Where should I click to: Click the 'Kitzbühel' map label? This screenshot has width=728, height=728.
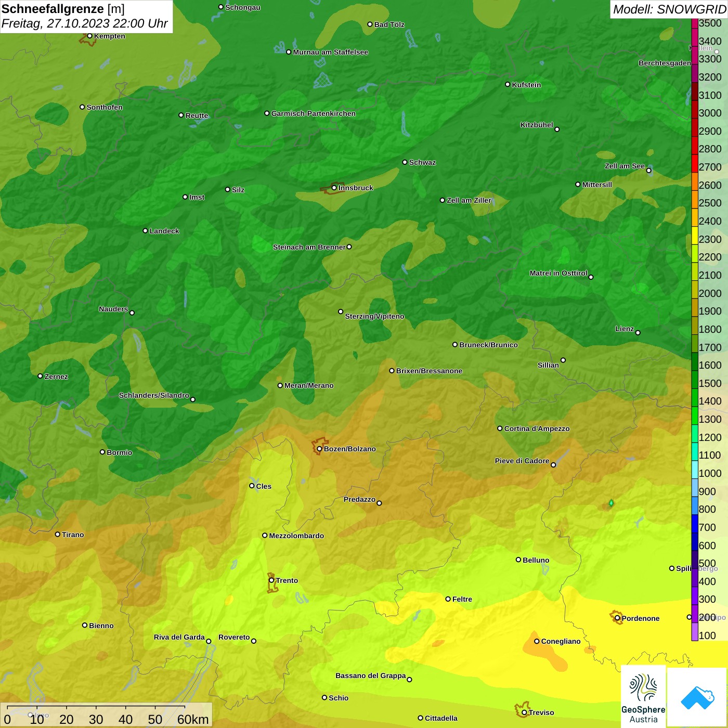tap(537, 125)
